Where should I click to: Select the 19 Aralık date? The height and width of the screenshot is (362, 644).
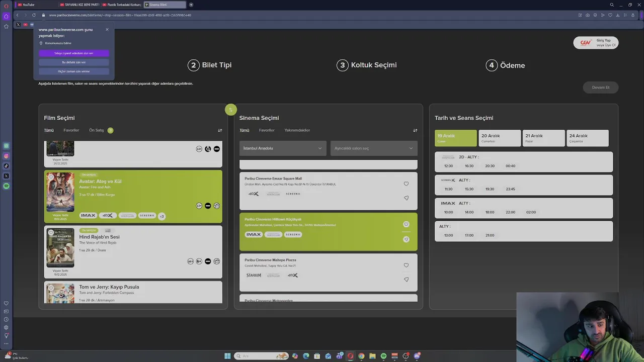coord(456,138)
